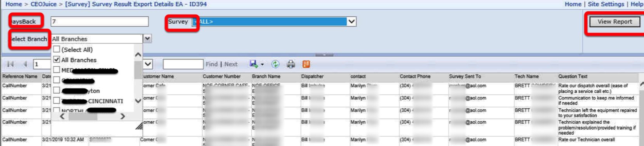Screen dimensions: 644x146
Task: Uncheck the All Branches checkbox
Action: click(57, 59)
